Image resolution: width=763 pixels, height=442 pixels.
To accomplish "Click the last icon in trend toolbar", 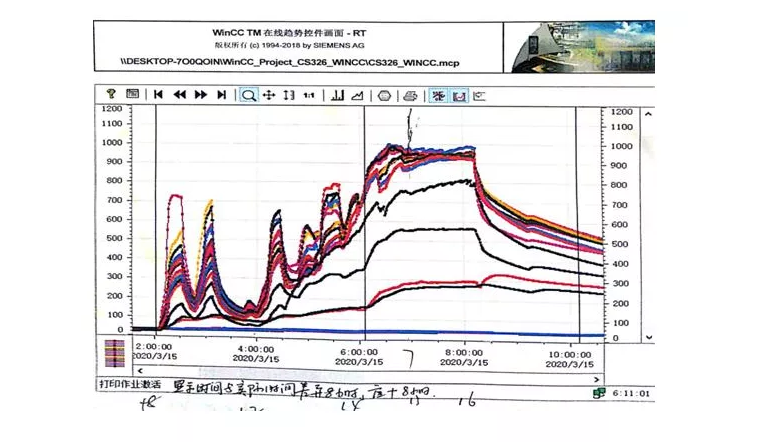I will (479, 95).
